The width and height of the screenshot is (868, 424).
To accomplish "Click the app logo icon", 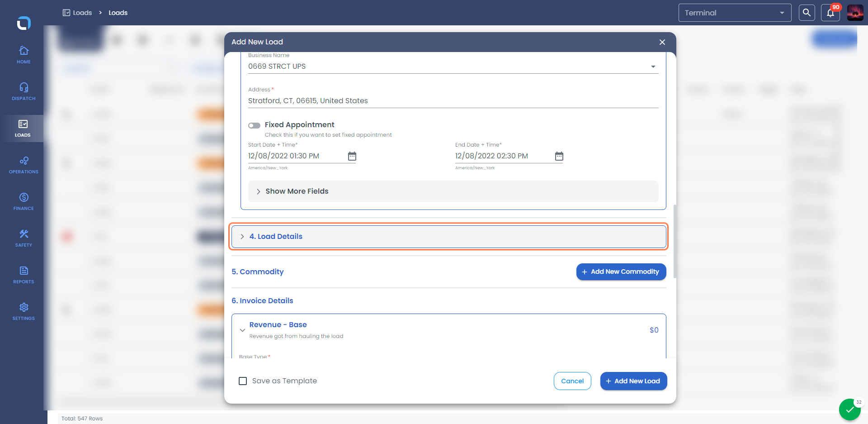I will pyautogui.click(x=24, y=23).
